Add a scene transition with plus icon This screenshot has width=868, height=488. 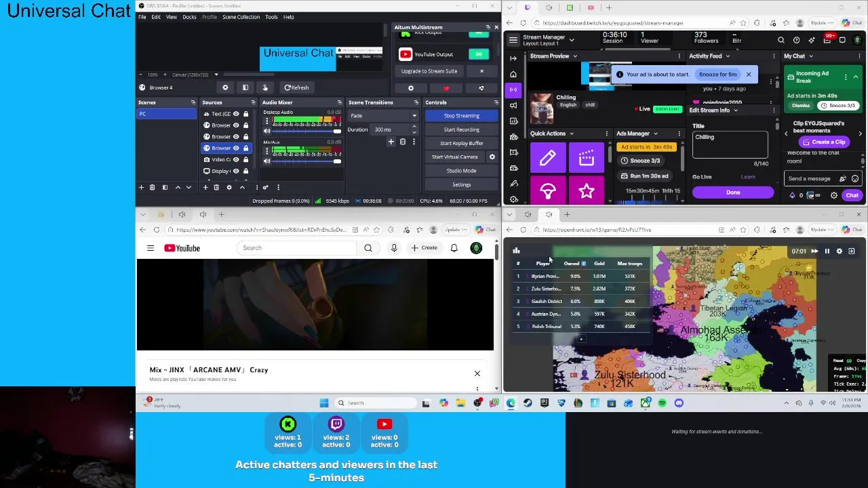click(x=391, y=142)
